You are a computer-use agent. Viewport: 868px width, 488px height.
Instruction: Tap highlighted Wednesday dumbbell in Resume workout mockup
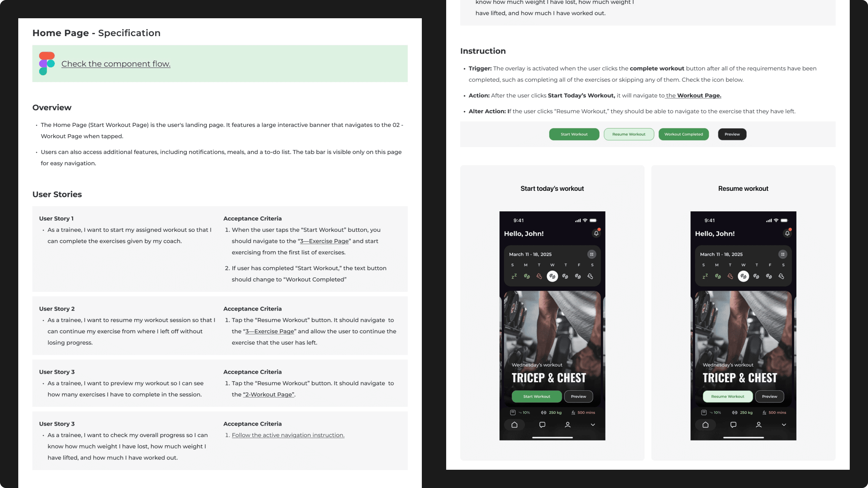point(743,276)
